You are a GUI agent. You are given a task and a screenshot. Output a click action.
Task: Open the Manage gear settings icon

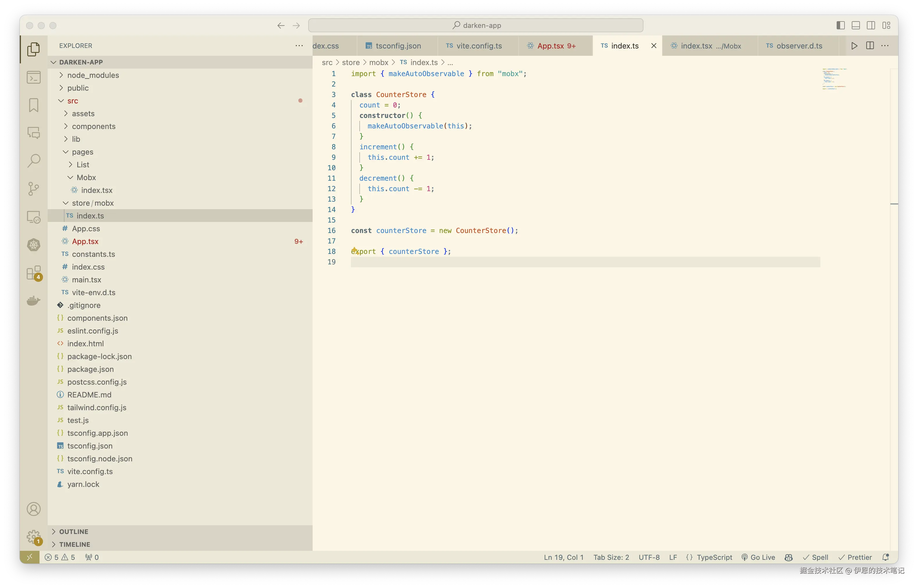34,537
